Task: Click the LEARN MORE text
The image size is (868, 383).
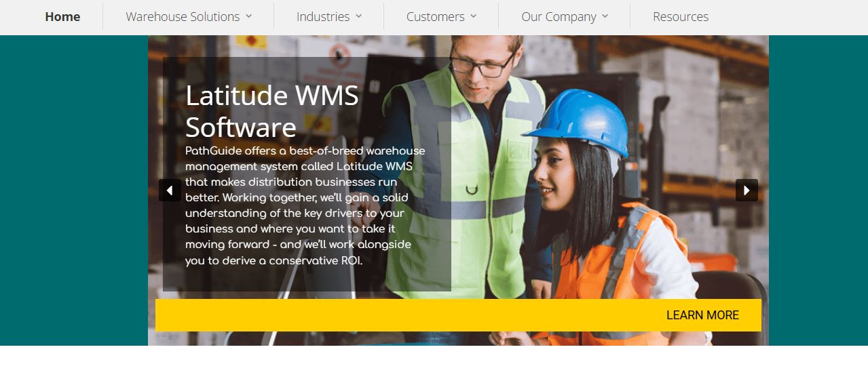Action: click(x=702, y=315)
